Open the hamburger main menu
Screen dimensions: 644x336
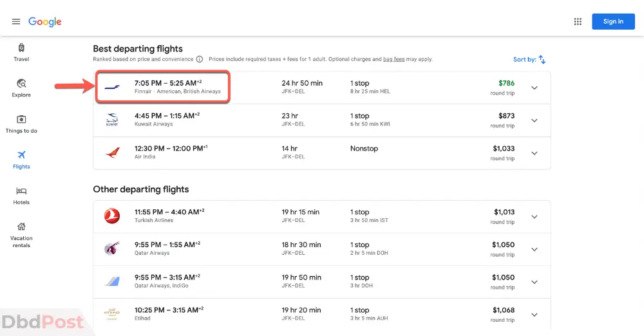[16, 21]
